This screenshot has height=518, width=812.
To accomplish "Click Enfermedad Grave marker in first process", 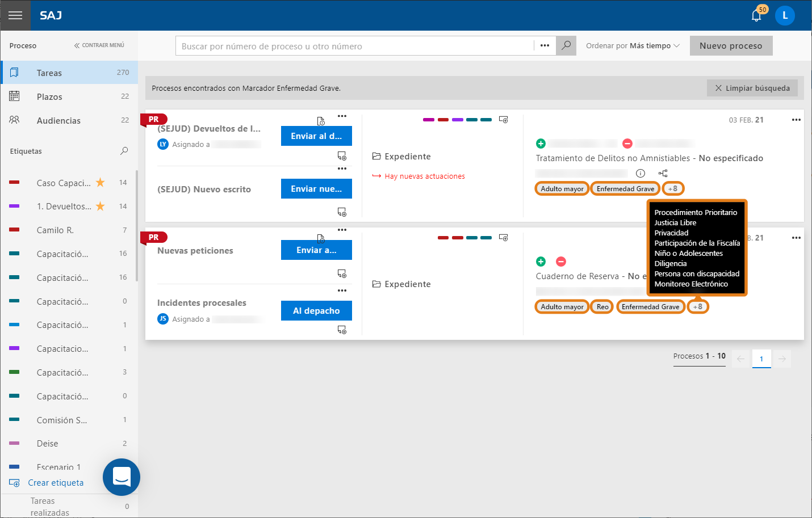I will click(x=625, y=188).
